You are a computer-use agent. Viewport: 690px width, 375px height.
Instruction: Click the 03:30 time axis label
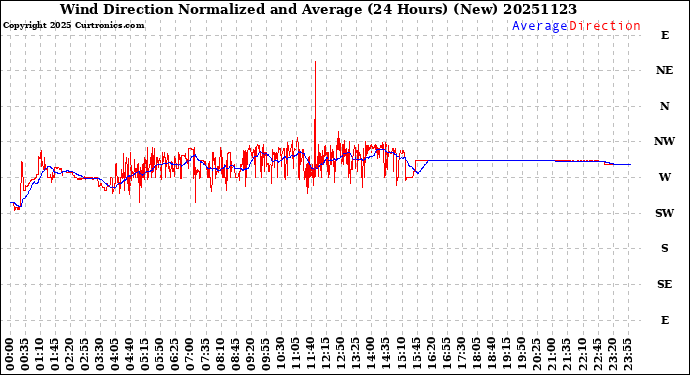[100, 354]
